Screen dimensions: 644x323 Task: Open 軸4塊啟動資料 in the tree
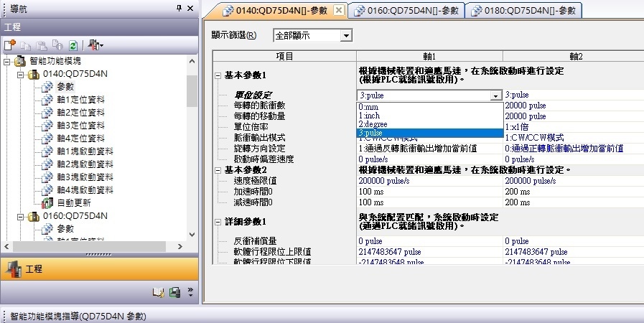coord(85,190)
